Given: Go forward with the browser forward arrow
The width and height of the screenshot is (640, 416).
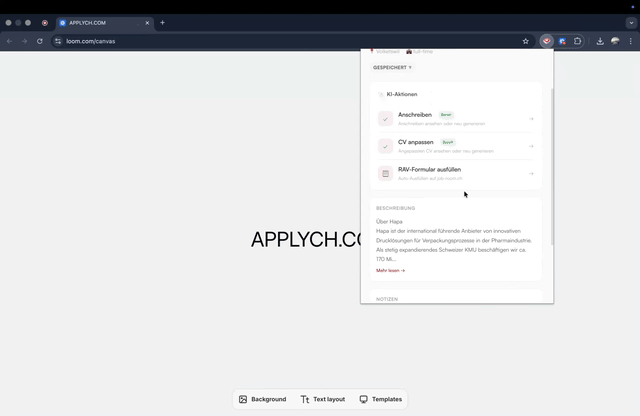Looking at the screenshot, I should (x=24, y=41).
